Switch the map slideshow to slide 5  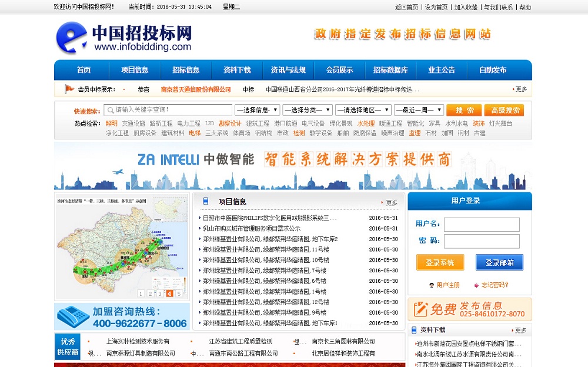click(179, 293)
